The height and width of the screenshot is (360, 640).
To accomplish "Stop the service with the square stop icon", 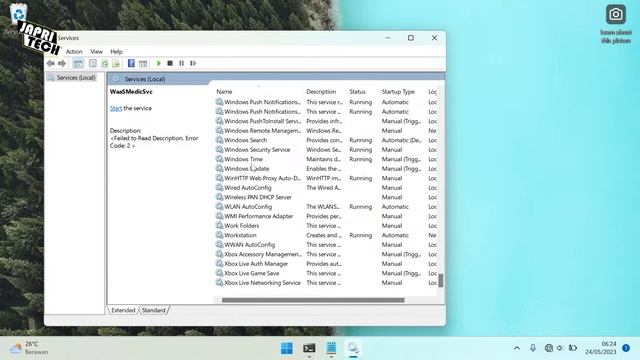I will pyautogui.click(x=170, y=63).
